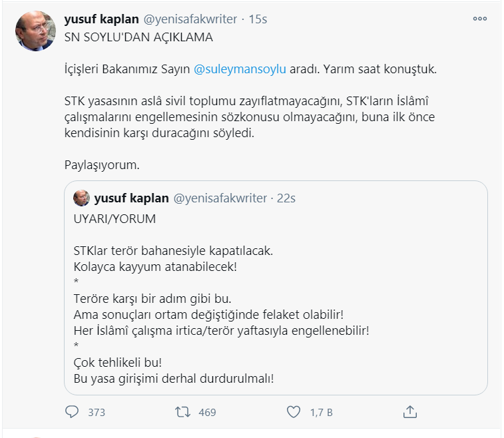Viewport: 504px width, 438px height.
Task: Click @yenisafakwriter handle in quoted tweet
Action: point(220,198)
